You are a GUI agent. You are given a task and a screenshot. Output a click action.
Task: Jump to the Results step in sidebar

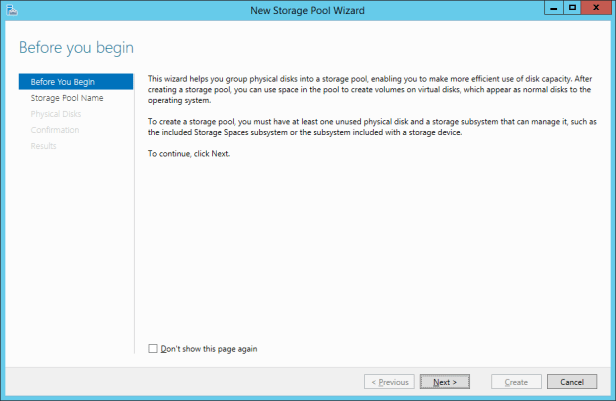coord(44,146)
